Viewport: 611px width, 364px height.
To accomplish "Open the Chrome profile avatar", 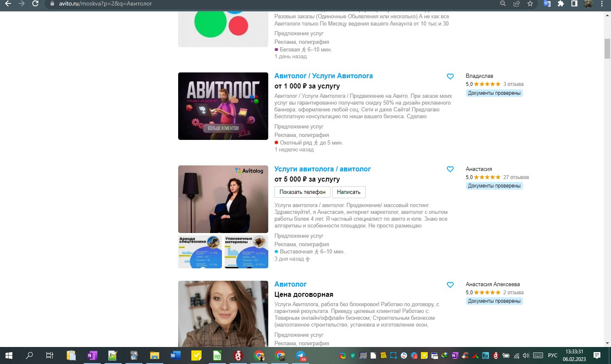I will (588, 3).
